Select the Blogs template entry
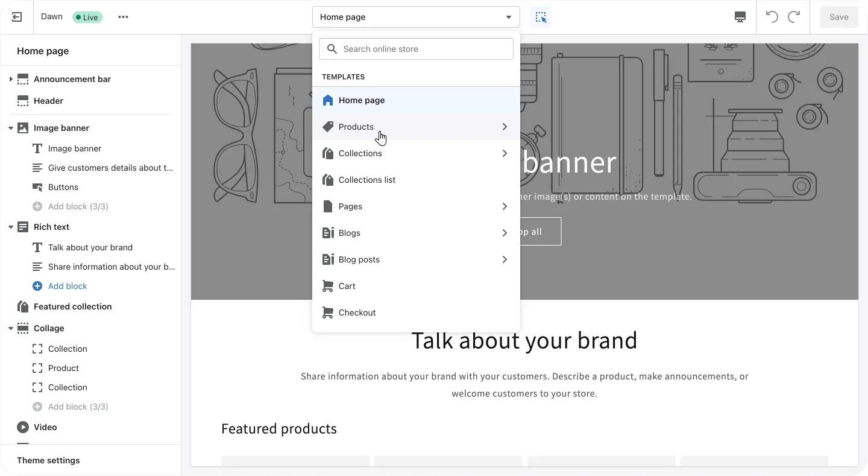The width and height of the screenshot is (868, 476). click(348, 233)
